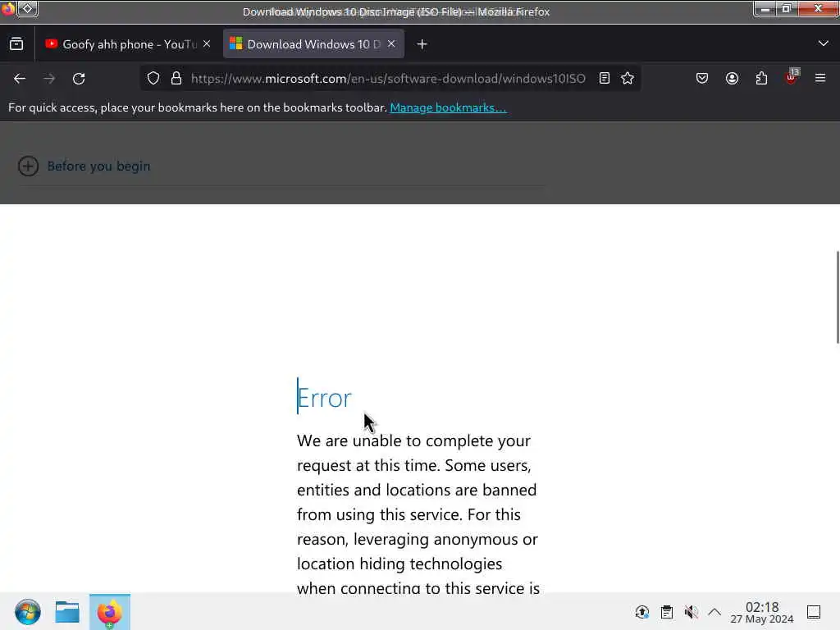Open the clipboard tray icon
Viewport: 840px width, 630px height.
coord(666,612)
